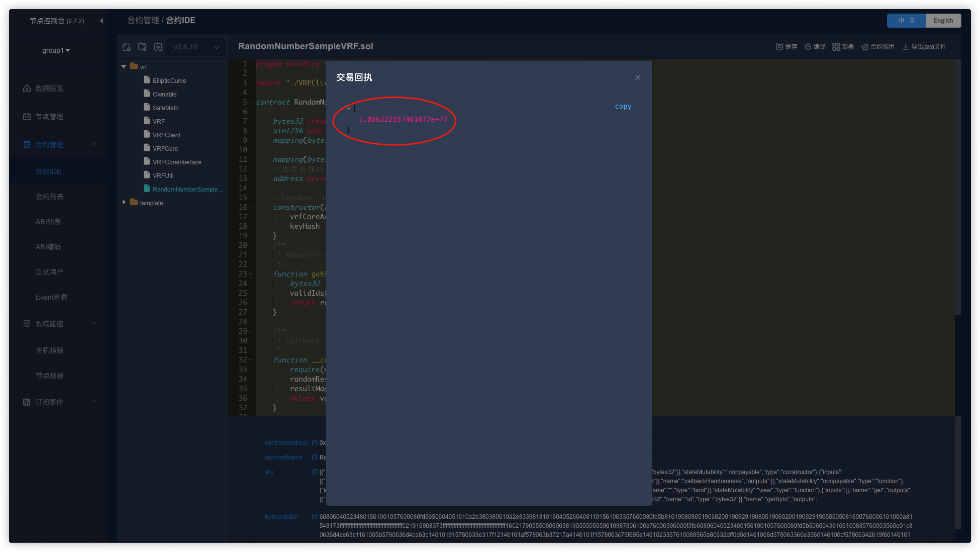Open the group1 dropdown
The image size is (980, 552).
(56, 50)
